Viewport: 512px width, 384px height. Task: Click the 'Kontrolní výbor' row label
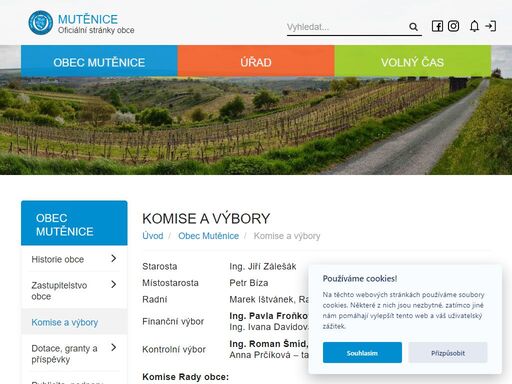pos(174,349)
